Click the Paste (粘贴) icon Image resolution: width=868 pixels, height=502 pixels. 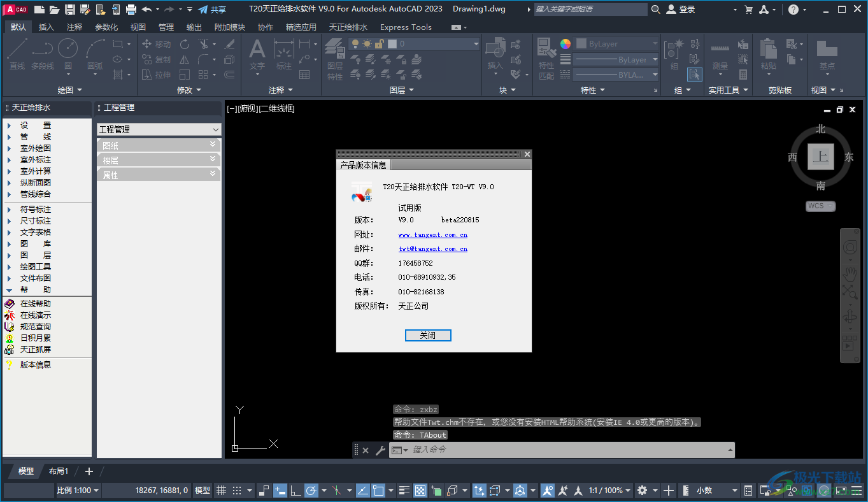point(769,55)
